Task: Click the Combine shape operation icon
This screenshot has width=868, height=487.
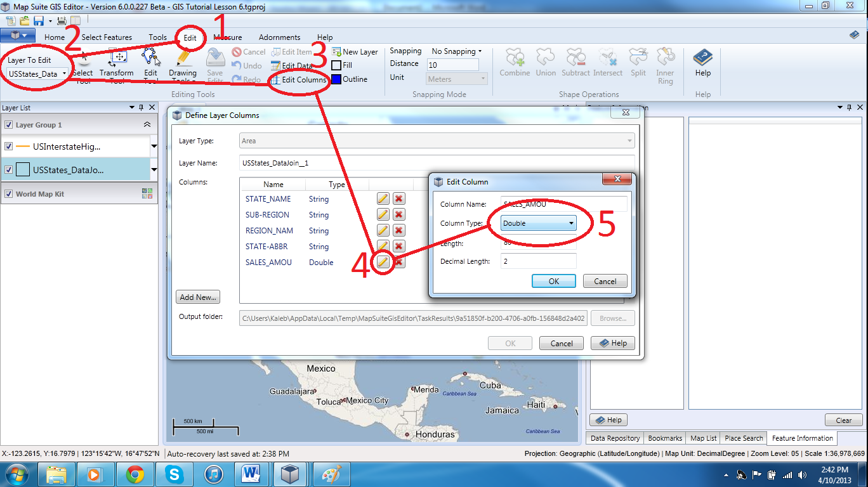Action: pos(514,58)
